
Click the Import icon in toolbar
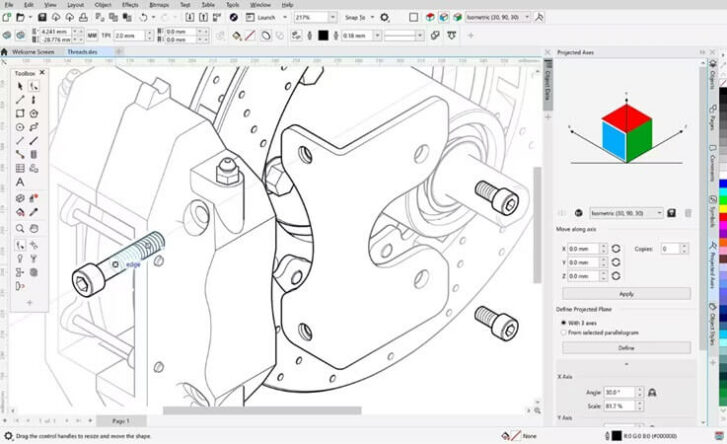tap(190, 17)
